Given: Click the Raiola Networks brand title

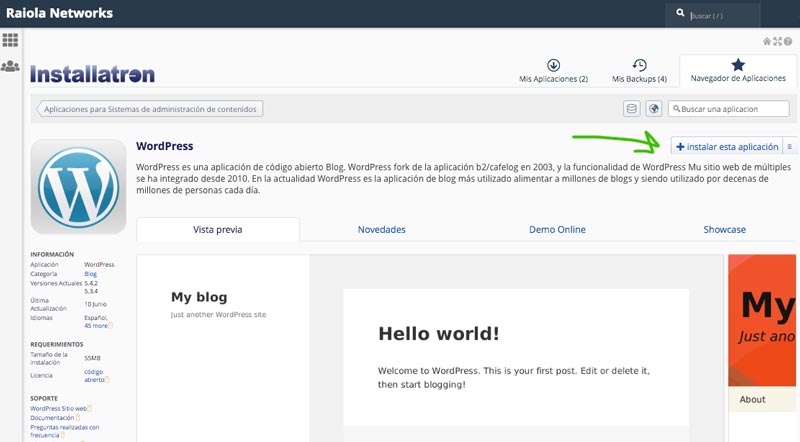Looking at the screenshot, I should pos(59,13).
